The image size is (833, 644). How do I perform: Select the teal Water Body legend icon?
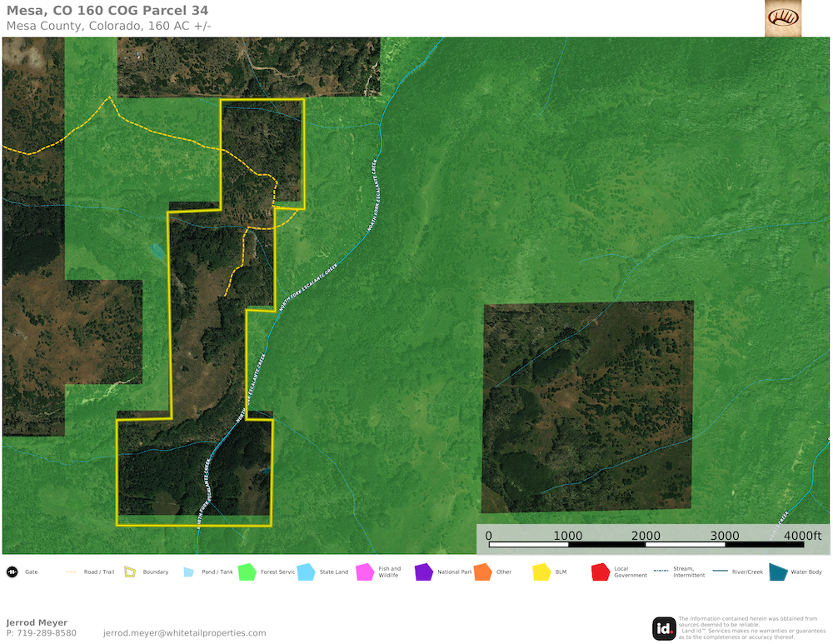778,572
